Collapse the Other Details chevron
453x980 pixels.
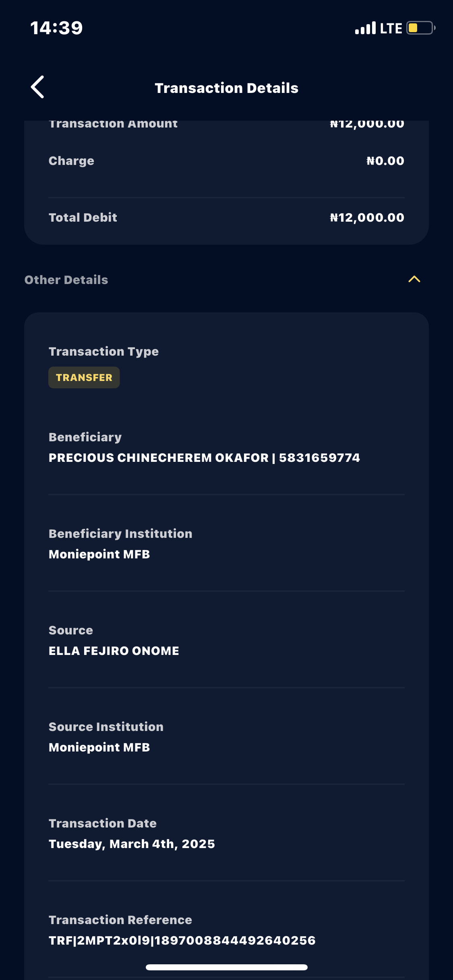(414, 279)
